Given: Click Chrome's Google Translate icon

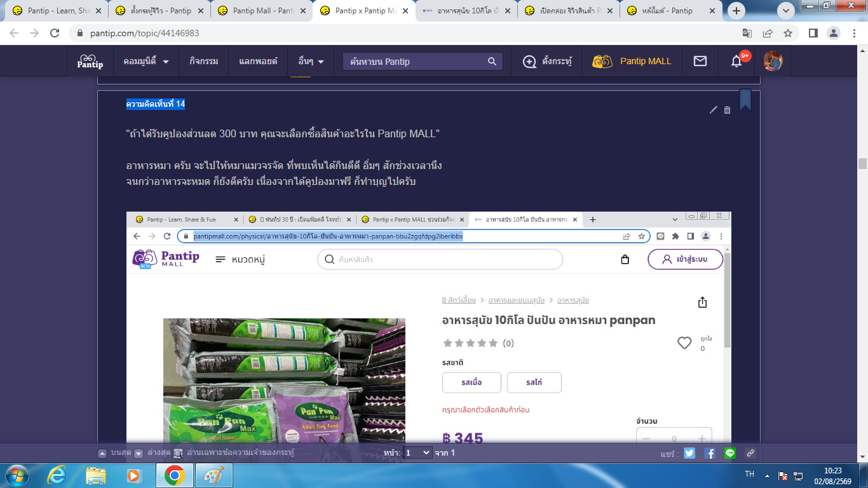Looking at the screenshot, I should tap(749, 33).
